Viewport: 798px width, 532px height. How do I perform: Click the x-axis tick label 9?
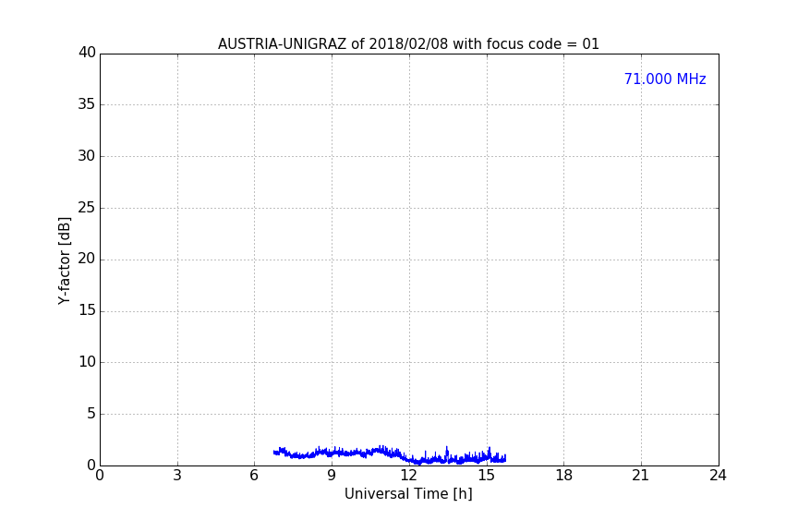(332, 476)
